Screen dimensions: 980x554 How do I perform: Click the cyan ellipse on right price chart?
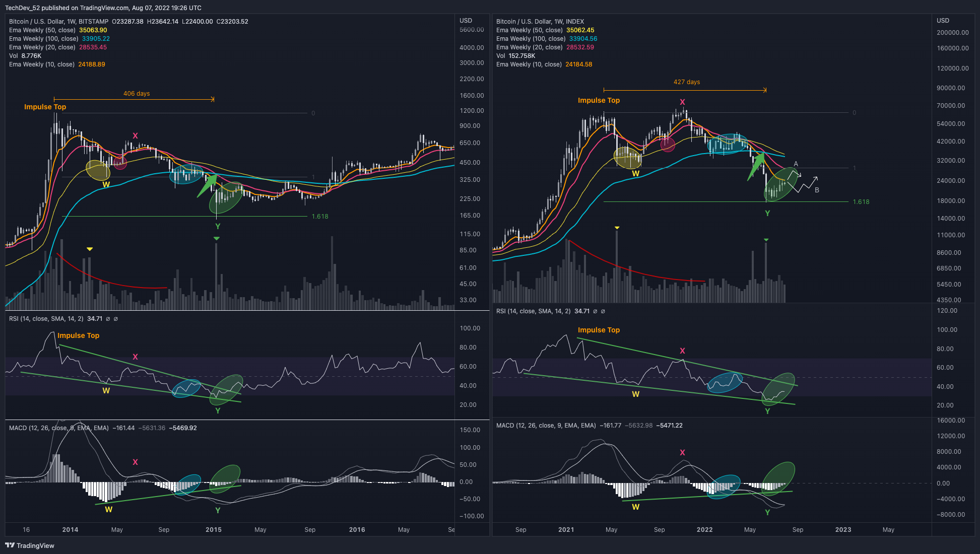pos(728,144)
